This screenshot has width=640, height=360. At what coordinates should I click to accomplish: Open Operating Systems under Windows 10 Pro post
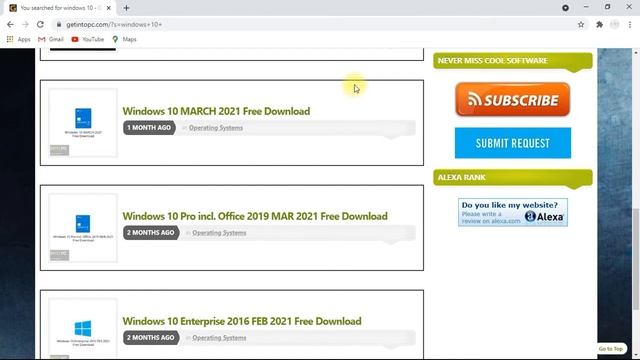click(x=219, y=233)
